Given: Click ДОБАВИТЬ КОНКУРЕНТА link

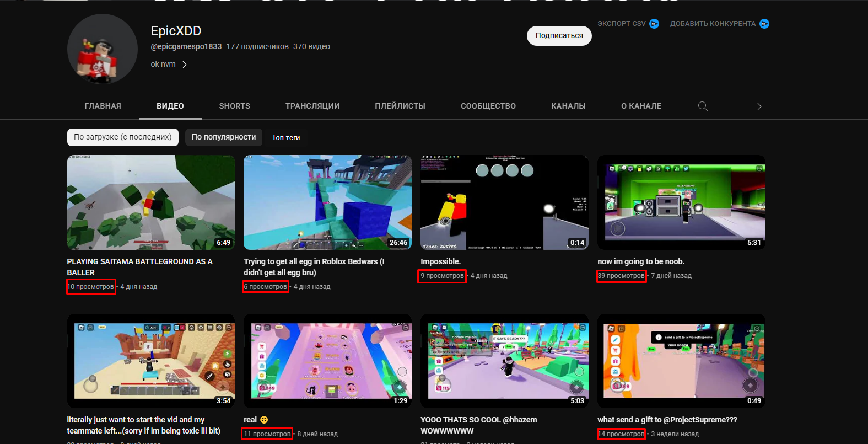Looking at the screenshot, I should (x=713, y=24).
